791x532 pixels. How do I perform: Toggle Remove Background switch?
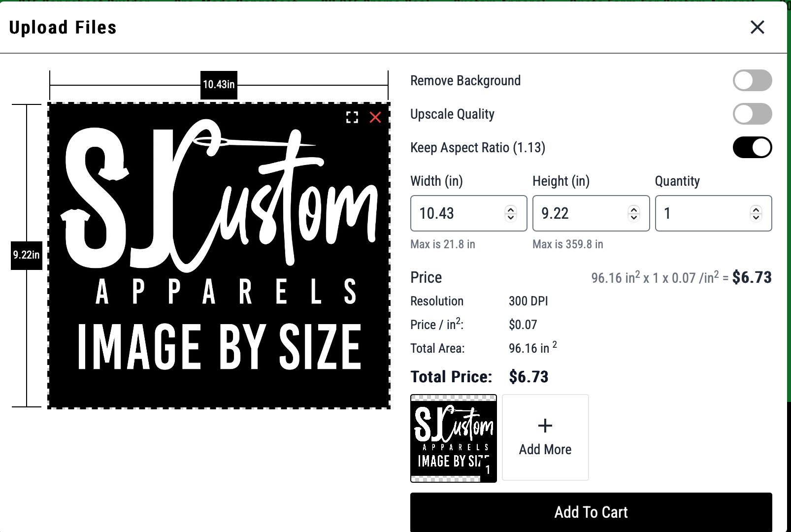pos(752,80)
